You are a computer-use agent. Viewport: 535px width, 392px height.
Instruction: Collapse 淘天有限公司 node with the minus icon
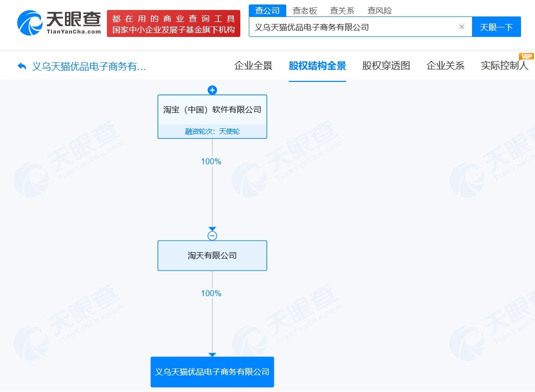coord(212,235)
